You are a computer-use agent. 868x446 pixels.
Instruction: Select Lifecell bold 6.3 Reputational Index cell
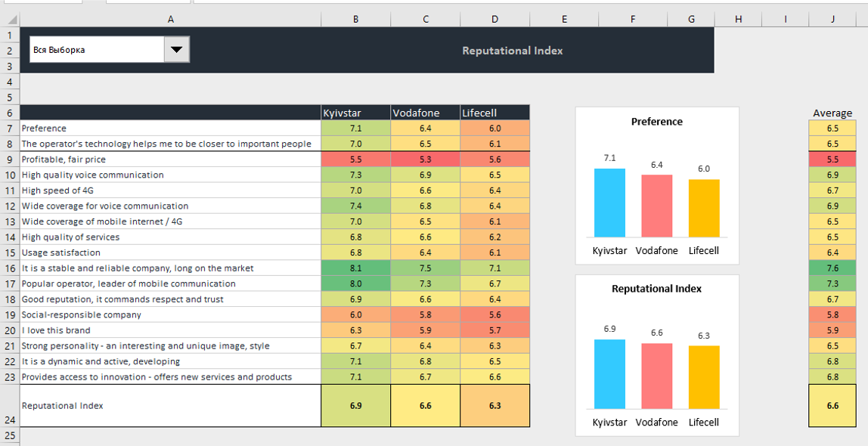pos(494,406)
